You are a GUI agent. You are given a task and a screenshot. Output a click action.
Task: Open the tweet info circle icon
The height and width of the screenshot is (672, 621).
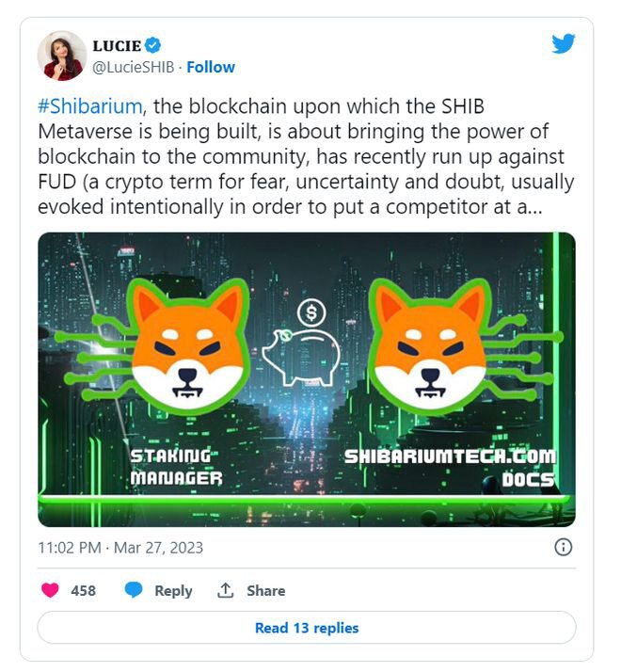point(564,547)
